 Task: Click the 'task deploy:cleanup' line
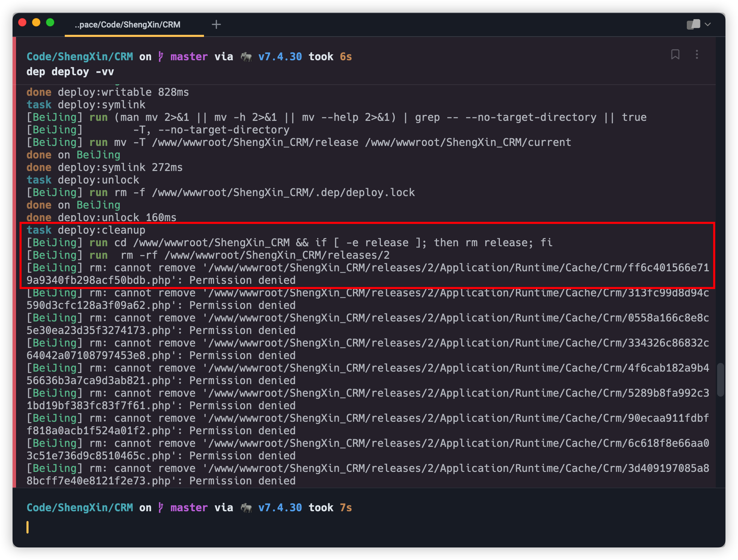coord(86,230)
